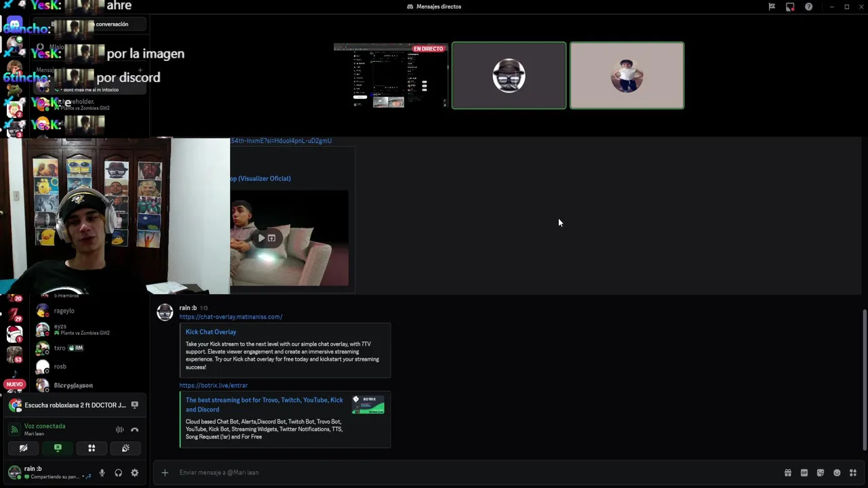This screenshot has width=868, height=488.
Task: Open the emoji picker
Action: 837,472
